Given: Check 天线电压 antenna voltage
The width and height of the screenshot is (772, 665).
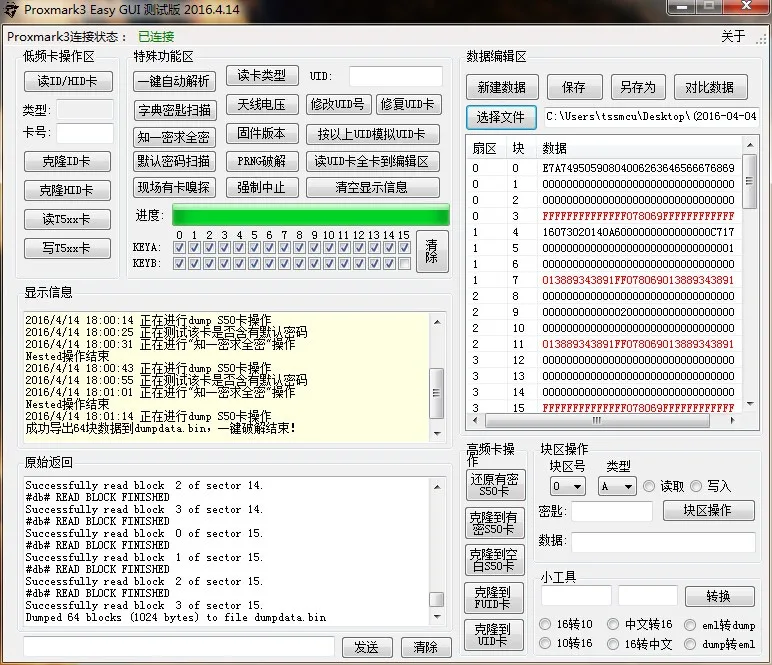Looking at the screenshot, I should click(x=262, y=104).
